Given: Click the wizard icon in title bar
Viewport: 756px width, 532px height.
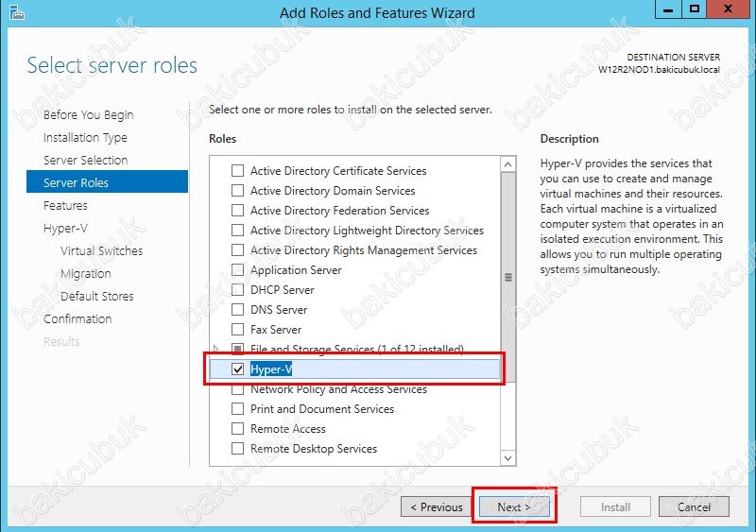Looking at the screenshot, I should click(17, 12).
